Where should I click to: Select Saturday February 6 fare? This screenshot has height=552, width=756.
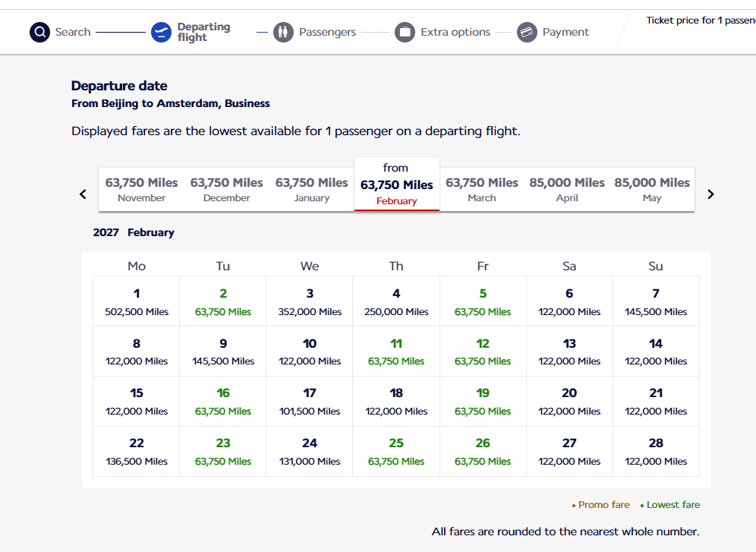(x=569, y=301)
